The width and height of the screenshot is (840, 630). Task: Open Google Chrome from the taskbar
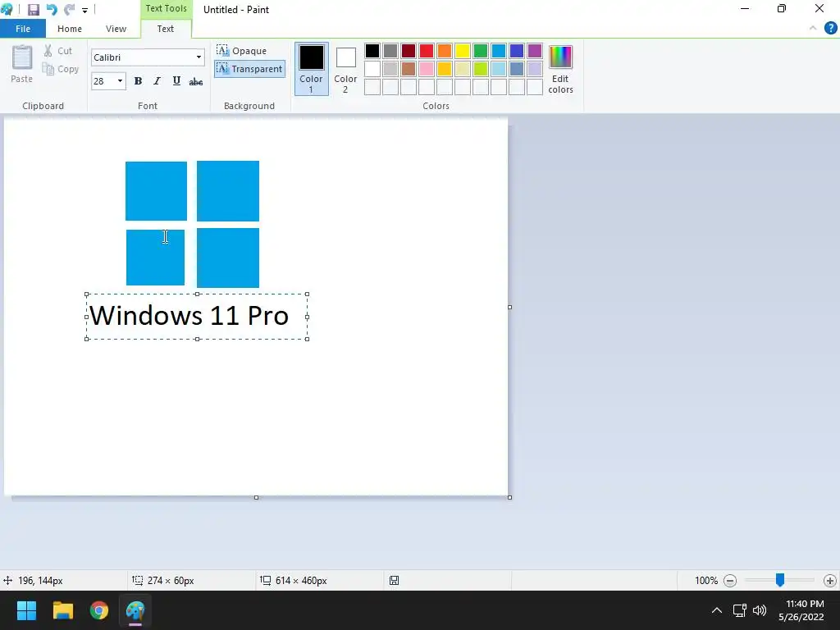tap(99, 610)
